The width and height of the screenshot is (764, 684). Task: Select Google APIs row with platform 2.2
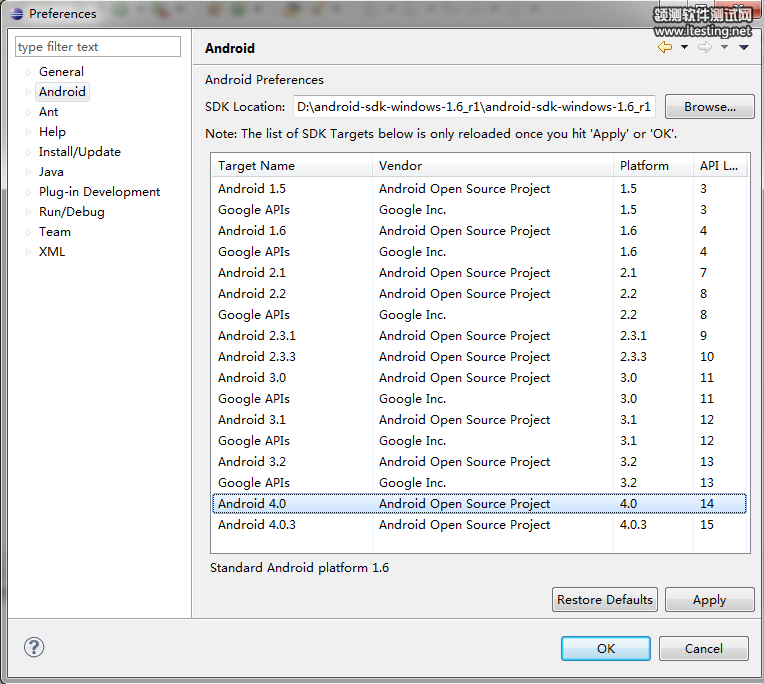(479, 314)
